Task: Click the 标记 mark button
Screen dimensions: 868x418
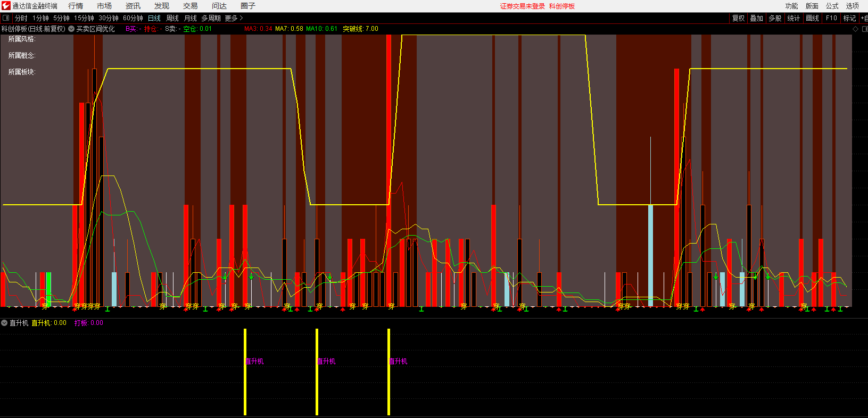Action: pos(850,18)
